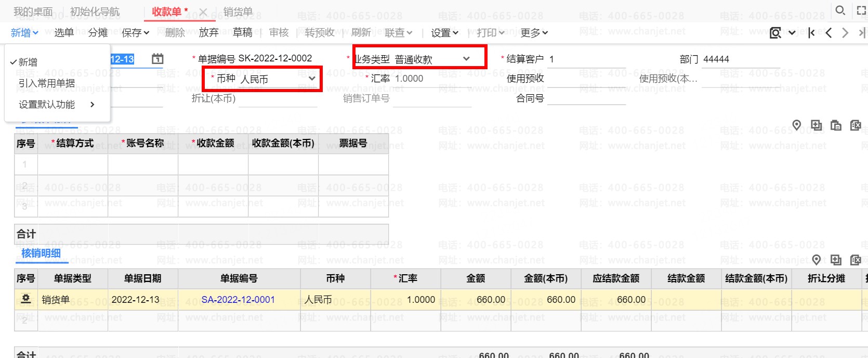Viewport: 868px width, 358px height.
Task: Open the document lookup search icon in toolbar
Action: coord(775,33)
